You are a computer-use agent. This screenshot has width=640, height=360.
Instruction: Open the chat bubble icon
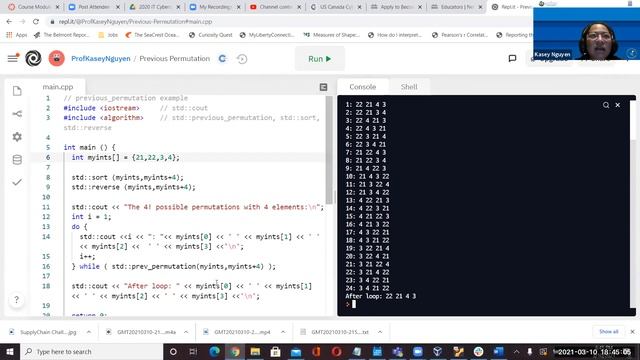pos(512,59)
